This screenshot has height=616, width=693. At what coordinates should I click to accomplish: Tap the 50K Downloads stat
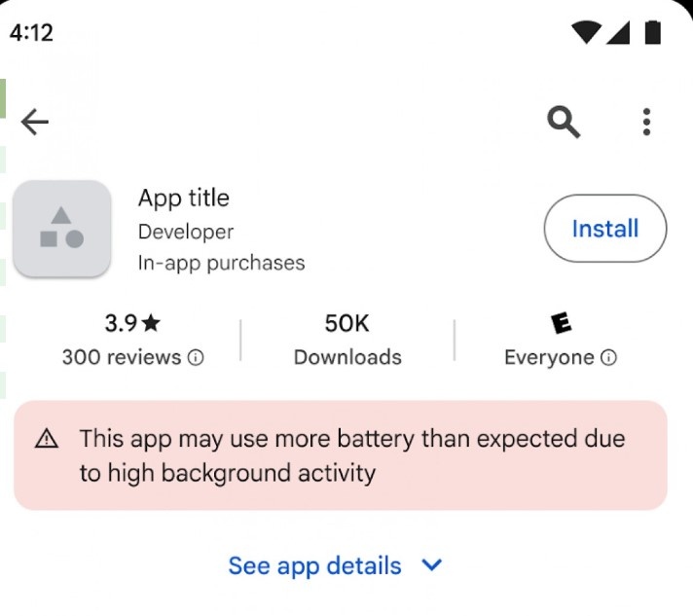coord(347,341)
